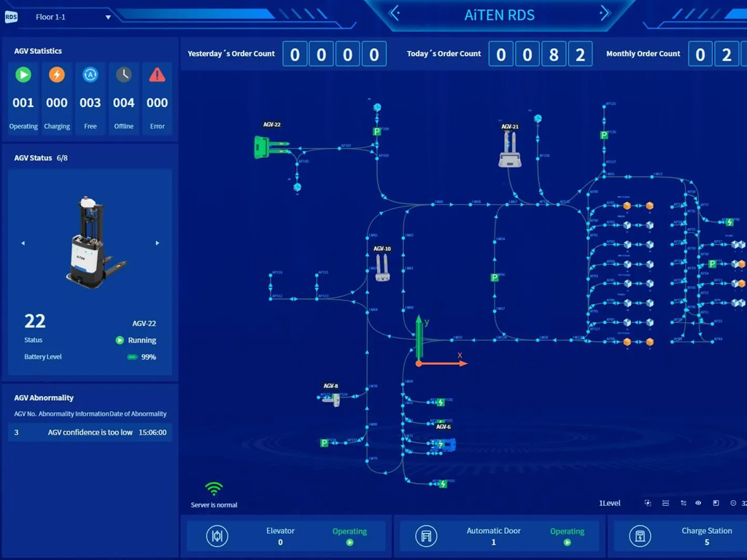Click the red Error warning triangle icon
747x560 pixels.
[x=157, y=74]
